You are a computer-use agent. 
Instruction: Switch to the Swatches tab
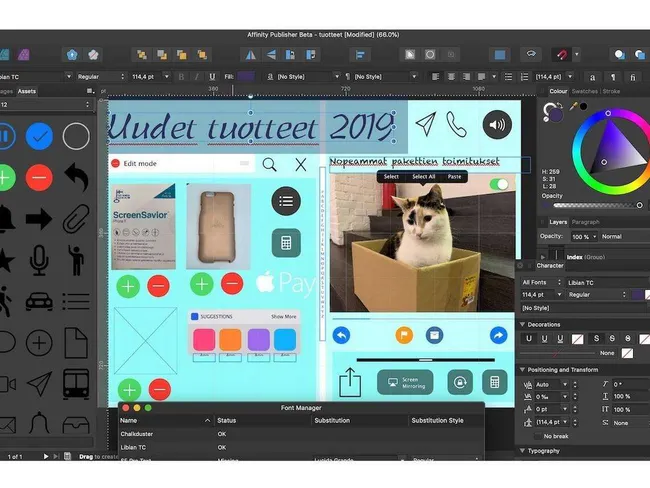[x=583, y=91]
